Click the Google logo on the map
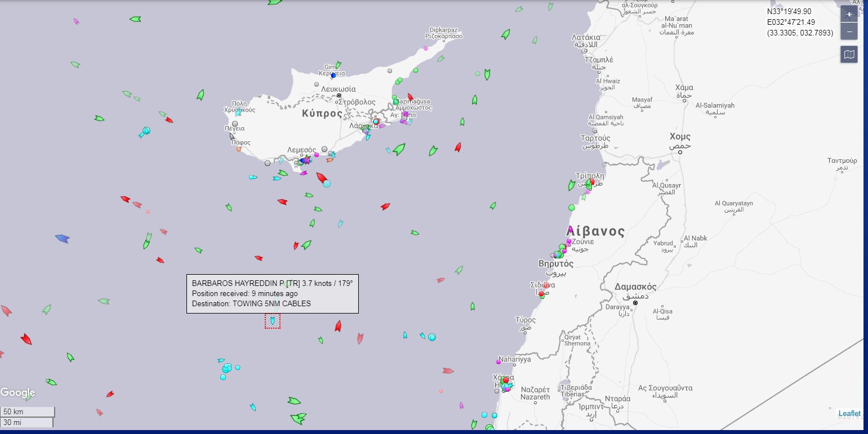Image resolution: width=868 pixels, height=434 pixels. 17,392
